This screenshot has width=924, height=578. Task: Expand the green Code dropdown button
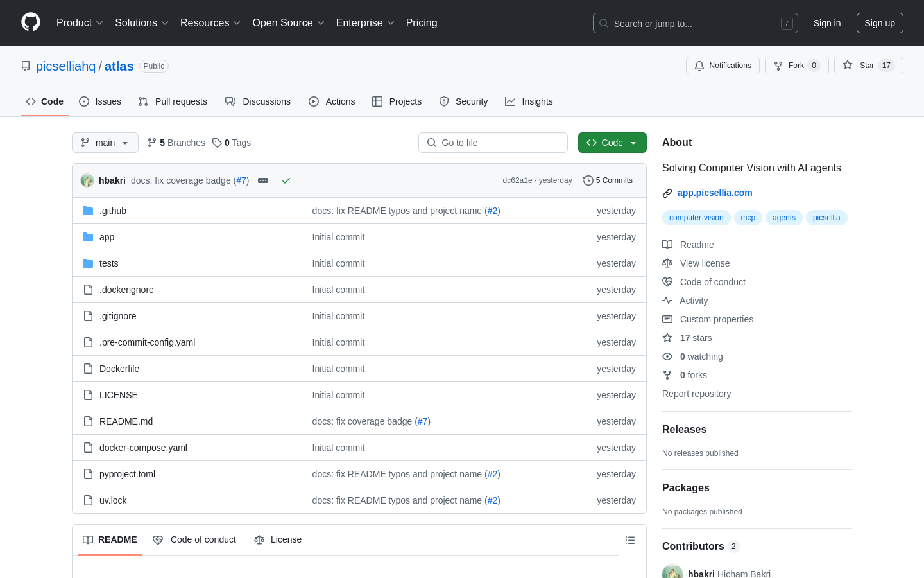point(612,143)
